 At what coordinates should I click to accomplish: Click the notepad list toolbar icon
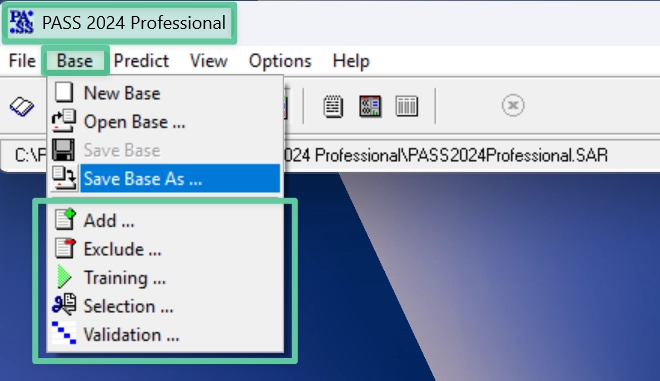click(333, 106)
